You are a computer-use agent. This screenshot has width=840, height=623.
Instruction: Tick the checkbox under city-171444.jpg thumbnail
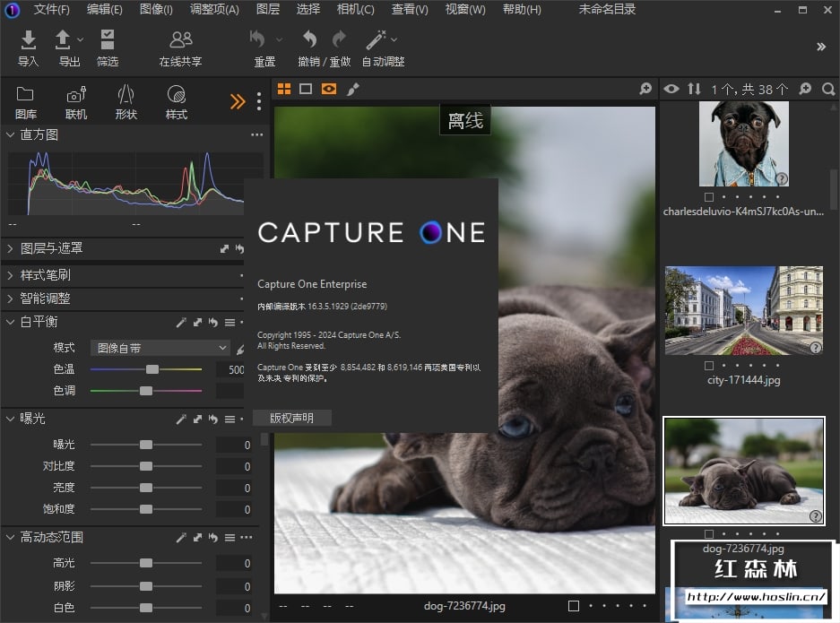pyautogui.click(x=709, y=366)
